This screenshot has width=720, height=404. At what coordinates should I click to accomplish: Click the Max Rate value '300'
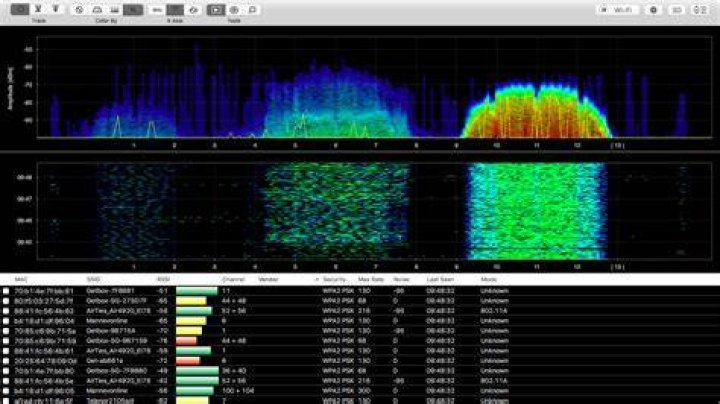click(x=364, y=391)
